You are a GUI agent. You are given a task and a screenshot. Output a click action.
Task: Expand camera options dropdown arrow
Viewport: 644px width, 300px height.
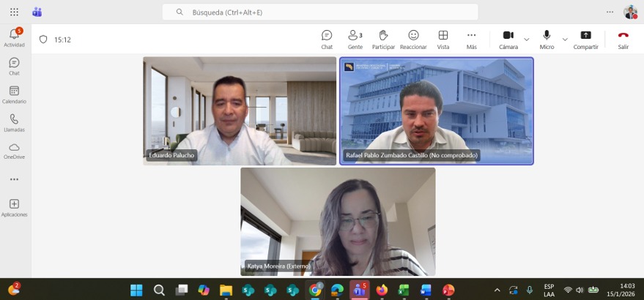pos(527,40)
